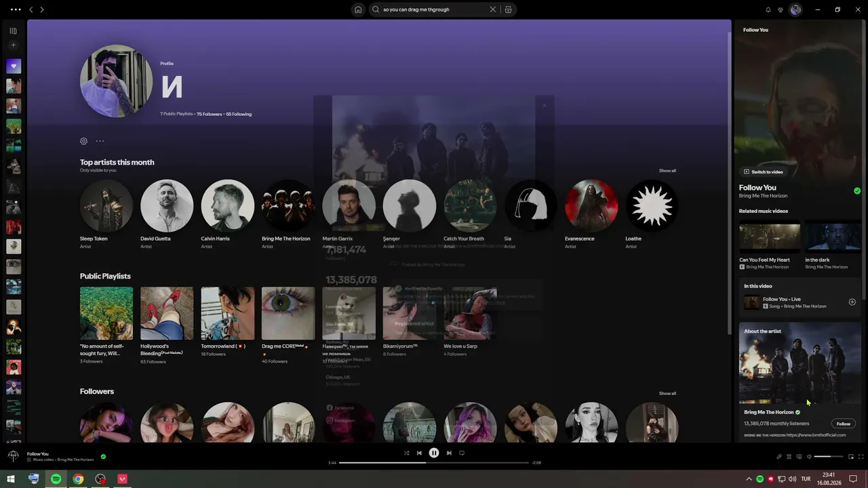Skip to the next track

pos(449,453)
